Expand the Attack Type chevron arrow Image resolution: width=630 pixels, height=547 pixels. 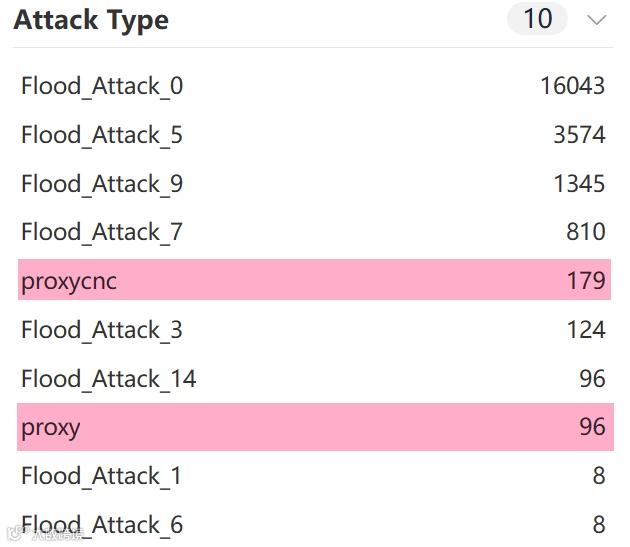click(596, 20)
